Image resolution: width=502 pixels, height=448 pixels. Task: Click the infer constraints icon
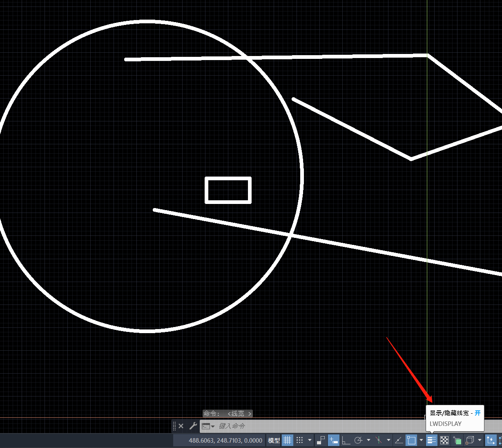tap(321, 440)
